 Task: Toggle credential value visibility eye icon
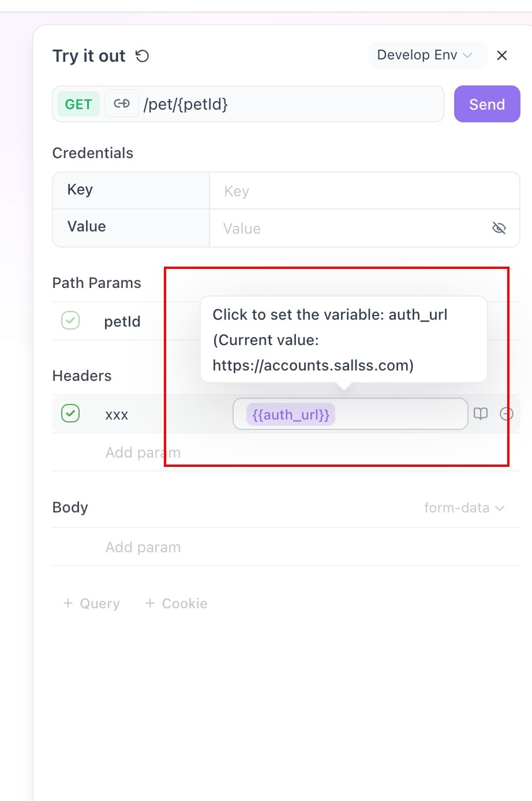(499, 229)
